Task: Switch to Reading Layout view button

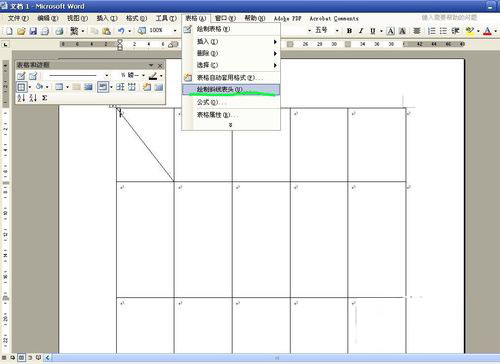Action: pos(38,358)
